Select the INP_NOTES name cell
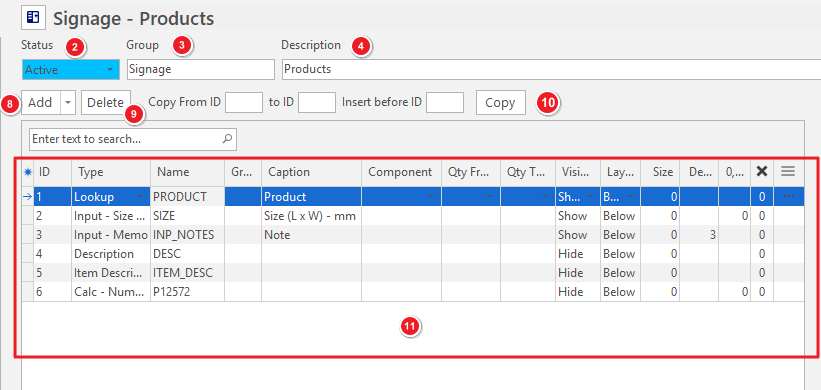The width and height of the screenshot is (821, 390). 187,235
